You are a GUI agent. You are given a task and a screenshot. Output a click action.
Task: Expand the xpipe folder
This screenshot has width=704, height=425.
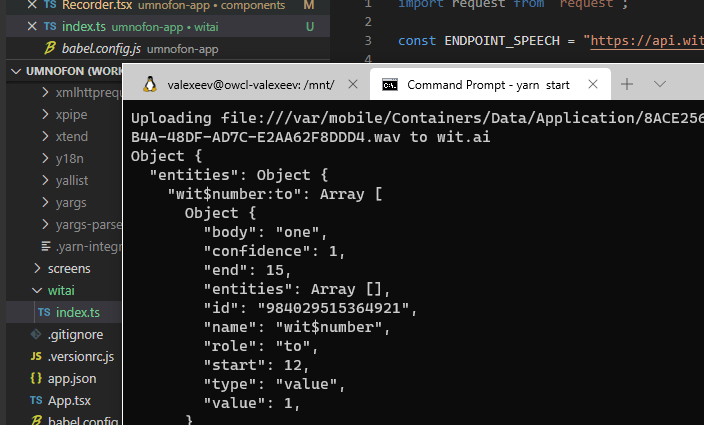45,114
